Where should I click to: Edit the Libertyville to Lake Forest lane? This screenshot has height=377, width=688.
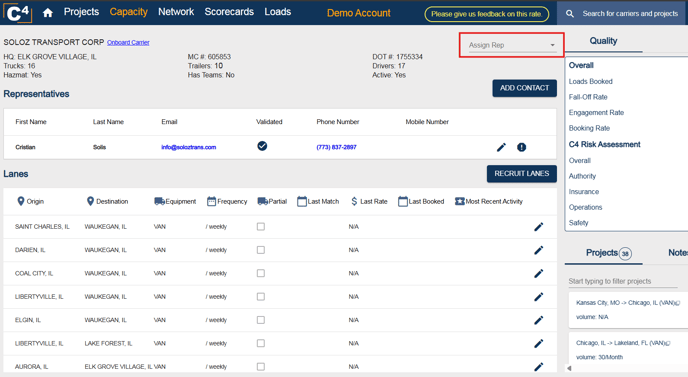click(x=538, y=343)
